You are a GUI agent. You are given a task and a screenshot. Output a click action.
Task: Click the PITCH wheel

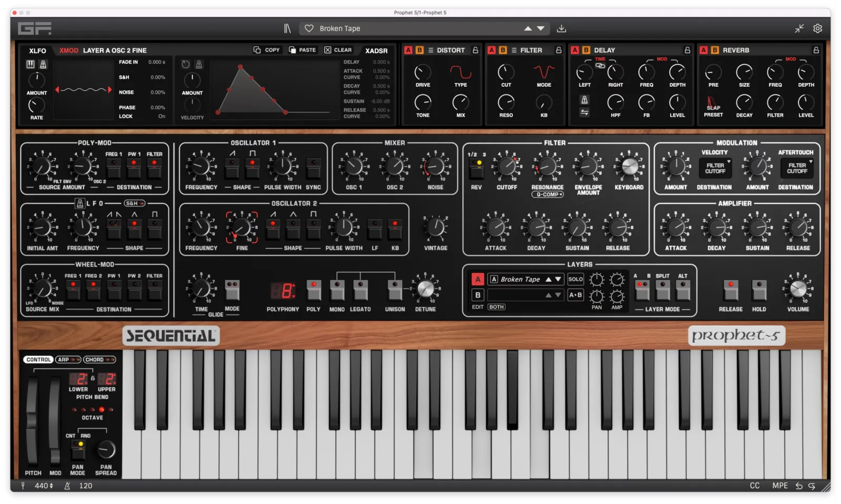[32, 420]
